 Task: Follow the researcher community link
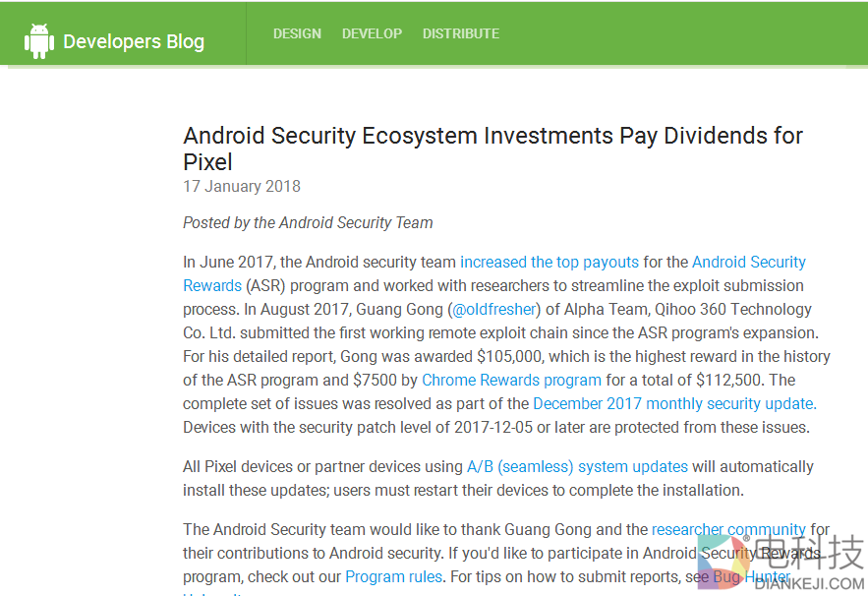click(728, 529)
